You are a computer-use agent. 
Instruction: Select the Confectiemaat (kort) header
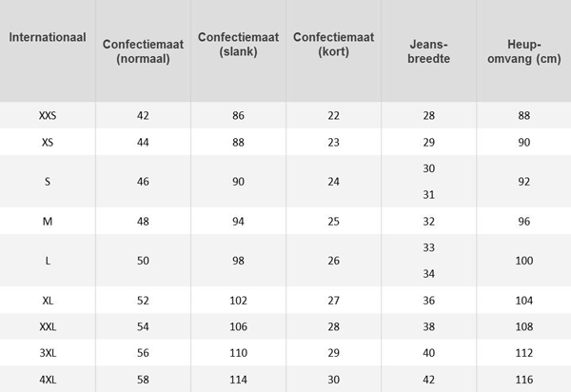(334, 44)
